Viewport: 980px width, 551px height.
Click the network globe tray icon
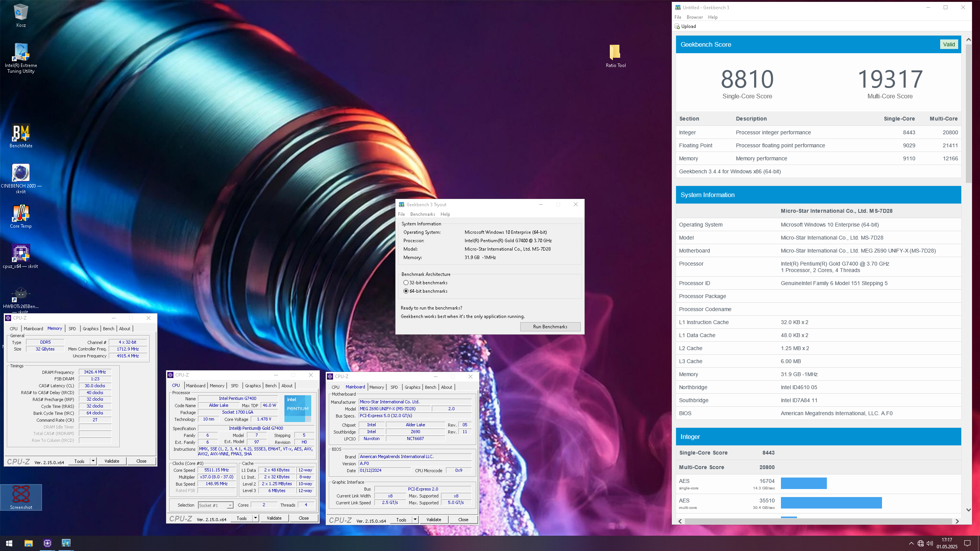click(x=921, y=543)
